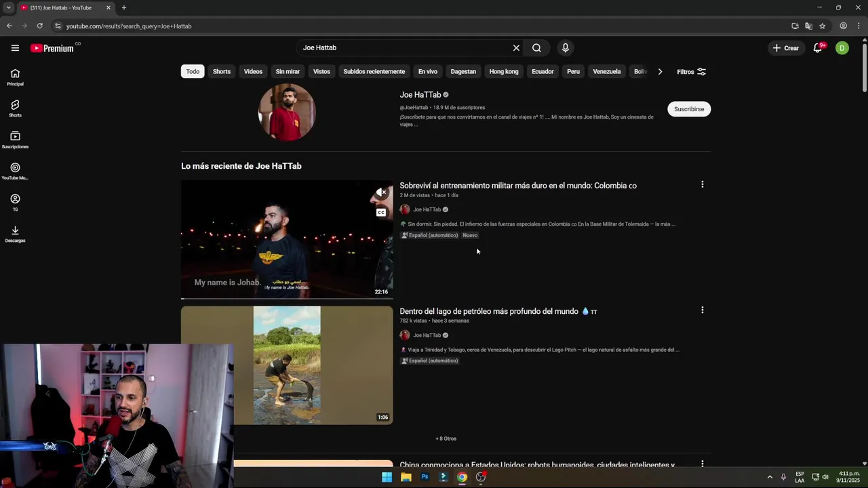Open Shorts in the left sidebar
Screen dimensions: 868x488
point(15,108)
